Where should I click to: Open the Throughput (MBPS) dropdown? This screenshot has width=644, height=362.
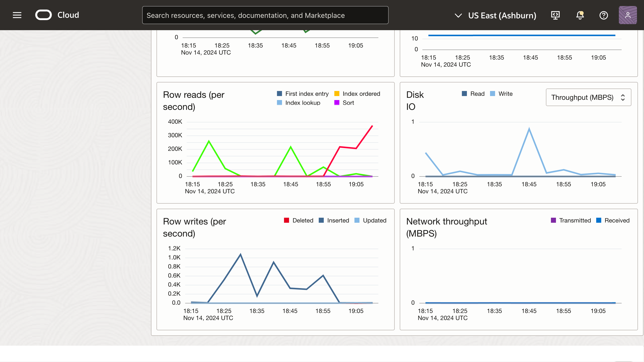[582, 98]
